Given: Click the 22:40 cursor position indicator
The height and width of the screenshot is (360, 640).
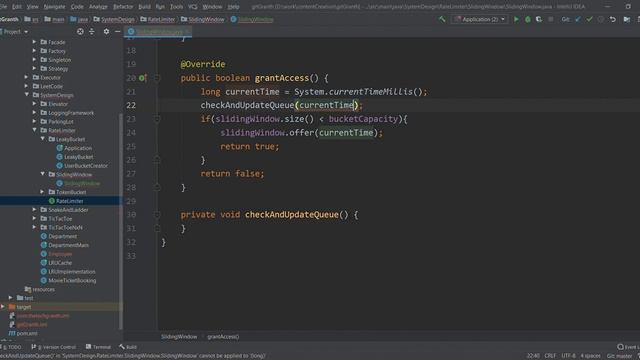Looking at the screenshot, I should click(x=533, y=356).
